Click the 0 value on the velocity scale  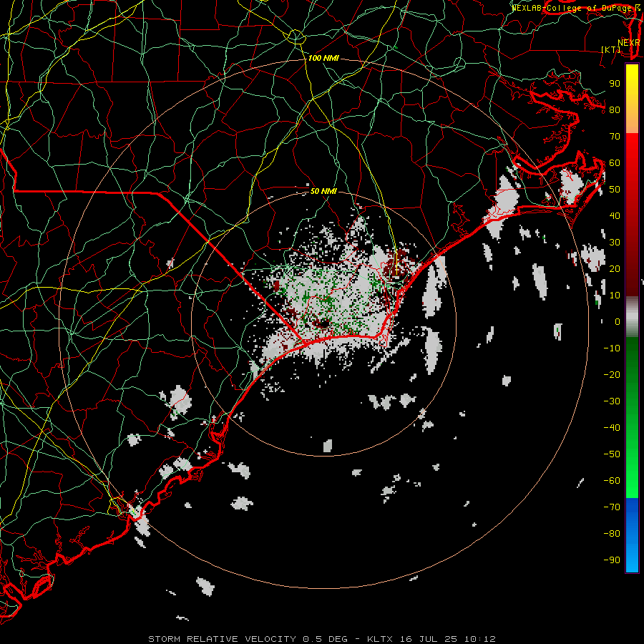pos(618,322)
